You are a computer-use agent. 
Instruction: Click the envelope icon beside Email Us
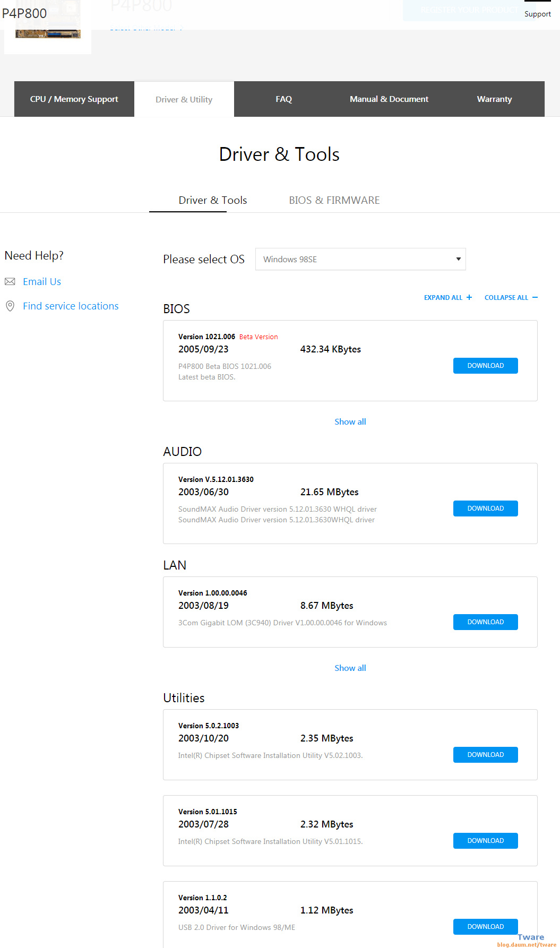tap(10, 282)
